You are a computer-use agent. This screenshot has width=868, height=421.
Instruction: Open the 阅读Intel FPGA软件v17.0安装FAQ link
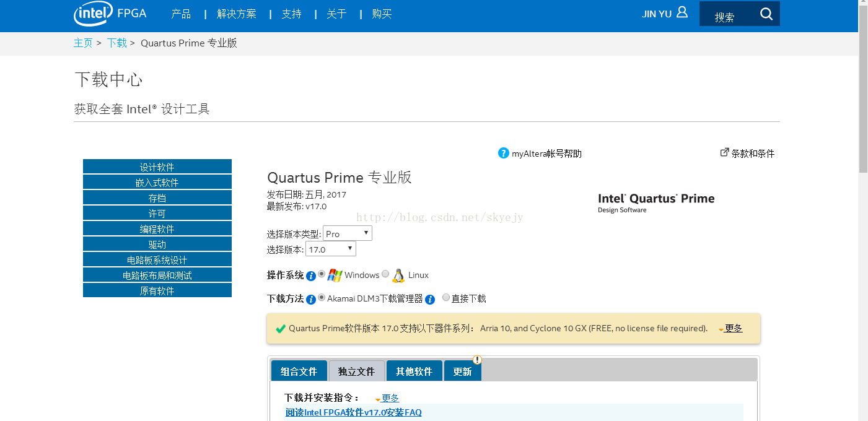(x=353, y=412)
